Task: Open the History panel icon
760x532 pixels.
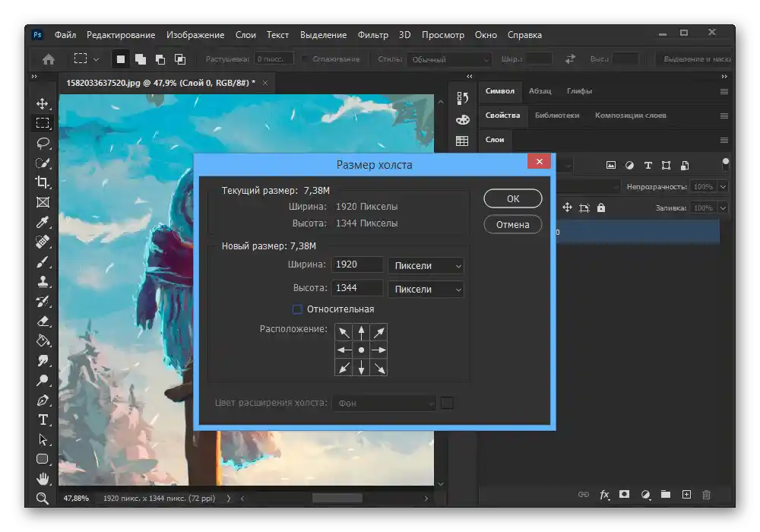Action: click(x=462, y=98)
